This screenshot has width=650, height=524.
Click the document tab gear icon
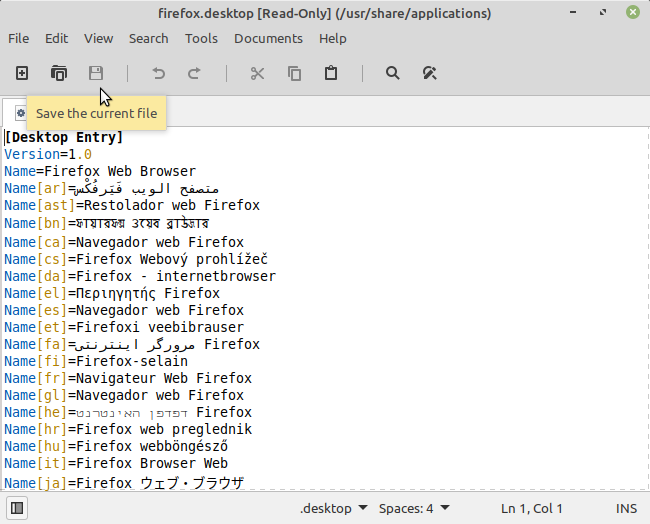(x=21, y=113)
